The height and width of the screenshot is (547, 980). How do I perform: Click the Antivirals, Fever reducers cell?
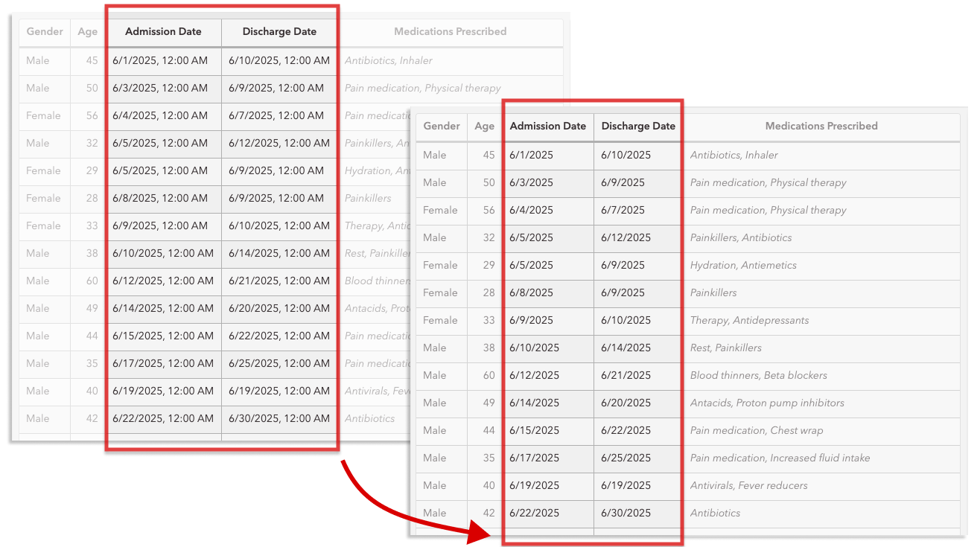(749, 486)
